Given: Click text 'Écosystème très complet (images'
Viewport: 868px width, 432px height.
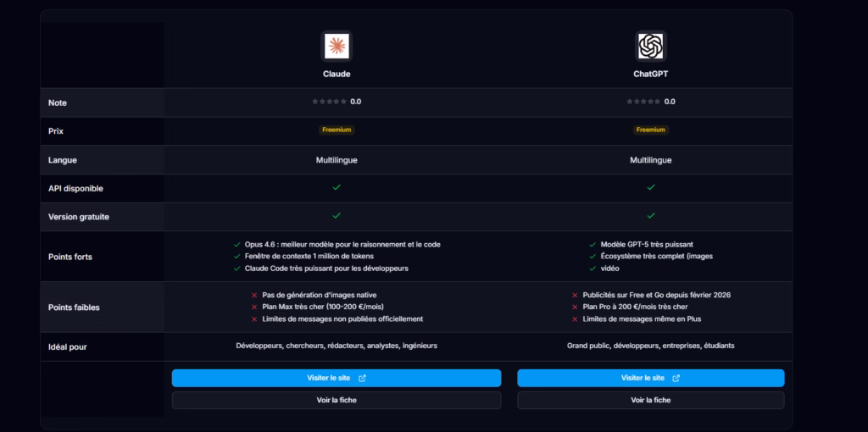Looking at the screenshot, I should tap(657, 256).
